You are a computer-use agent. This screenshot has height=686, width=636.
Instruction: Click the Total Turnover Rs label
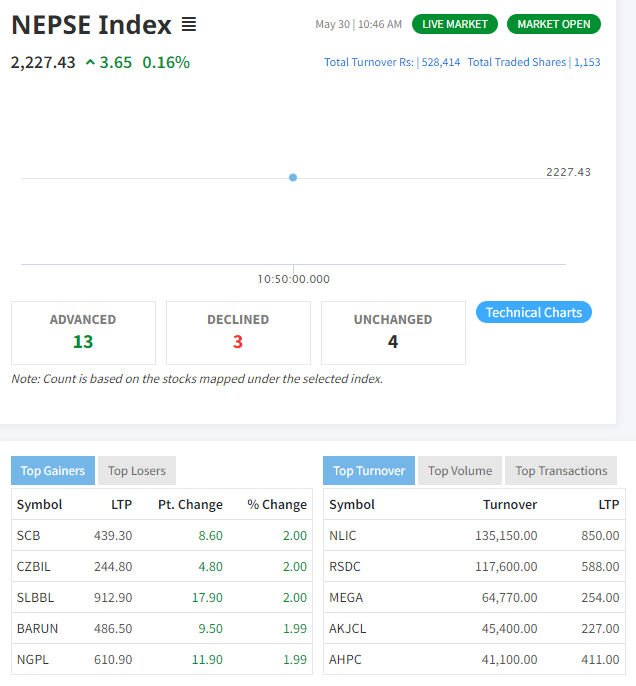(x=368, y=62)
